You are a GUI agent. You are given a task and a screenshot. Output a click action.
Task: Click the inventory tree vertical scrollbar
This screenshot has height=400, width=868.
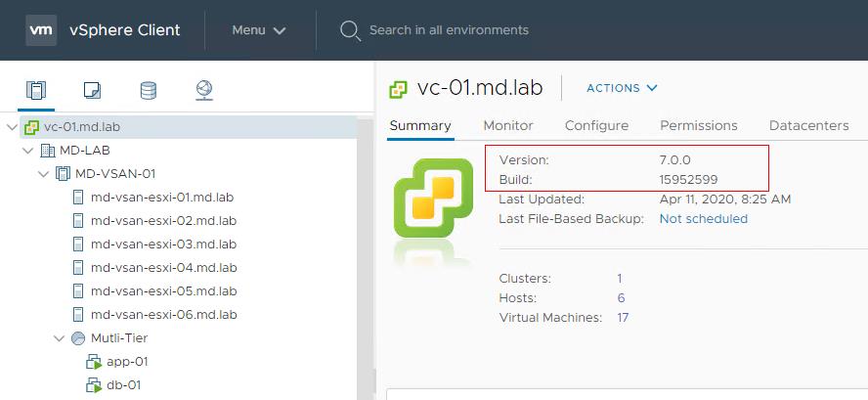point(365,258)
